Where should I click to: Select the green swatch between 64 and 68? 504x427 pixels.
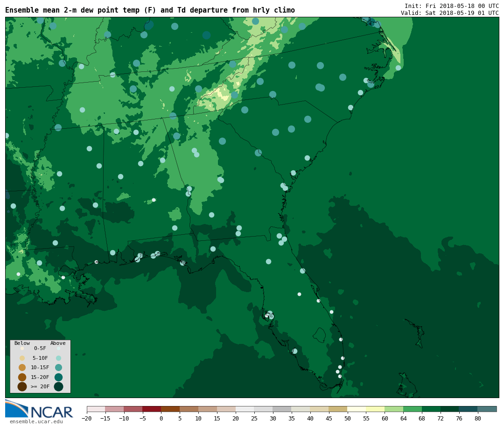coord(413,409)
